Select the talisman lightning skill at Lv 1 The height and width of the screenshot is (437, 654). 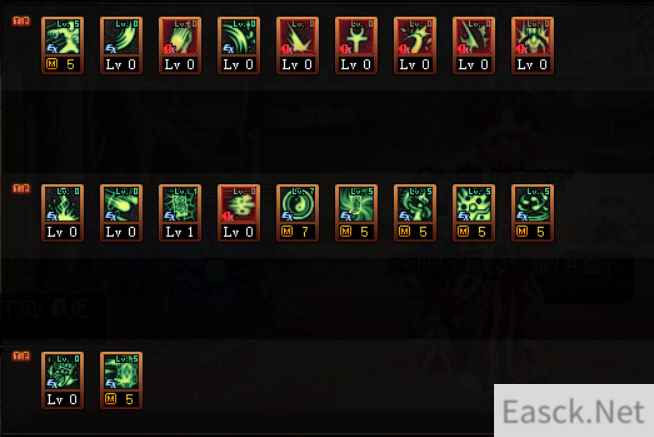[180, 213]
